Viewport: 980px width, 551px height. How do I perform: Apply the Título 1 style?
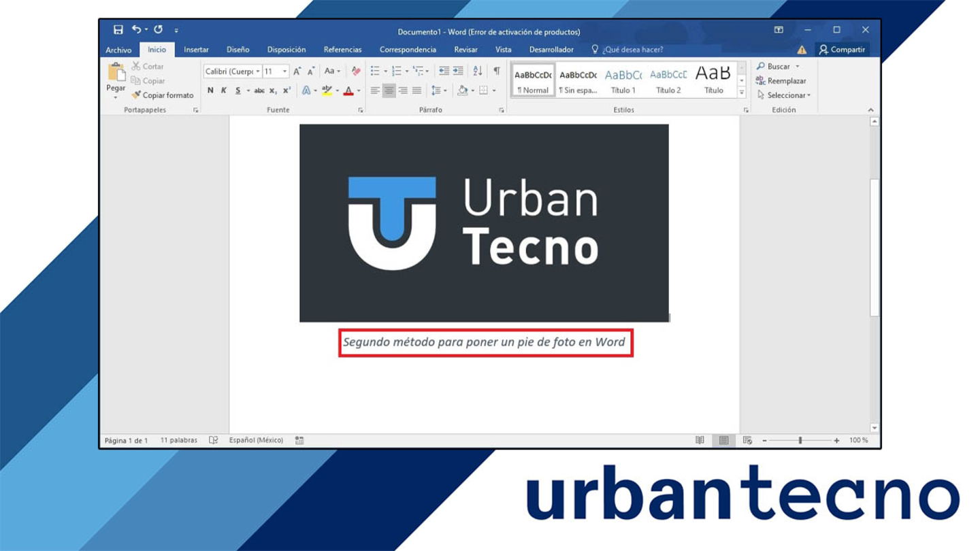coord(623,80)
